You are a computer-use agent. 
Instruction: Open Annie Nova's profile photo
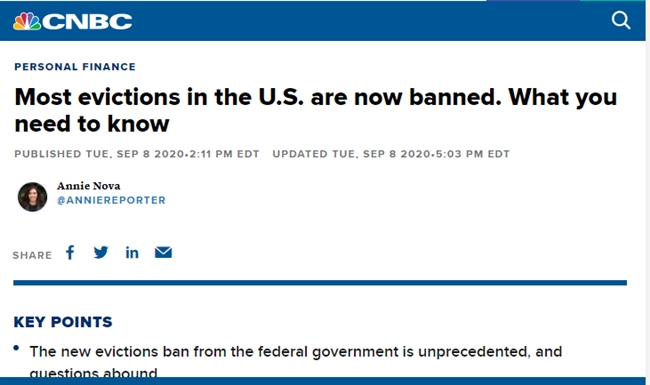pyautogui.click(x=32, y=197)
